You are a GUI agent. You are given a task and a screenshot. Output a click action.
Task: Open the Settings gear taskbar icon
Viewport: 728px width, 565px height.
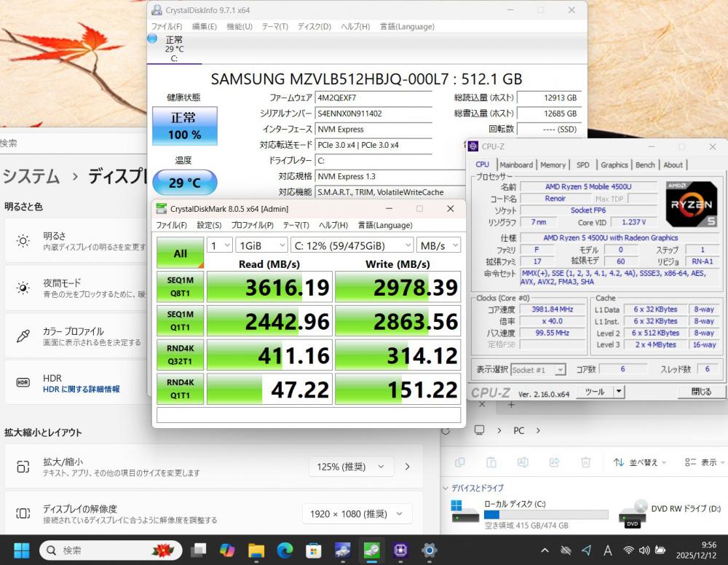pos(429,550)
